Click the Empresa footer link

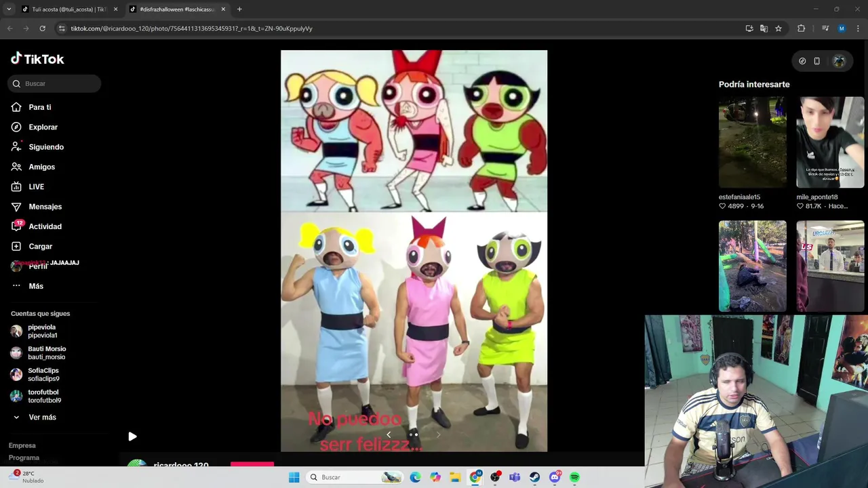(22, 445)
